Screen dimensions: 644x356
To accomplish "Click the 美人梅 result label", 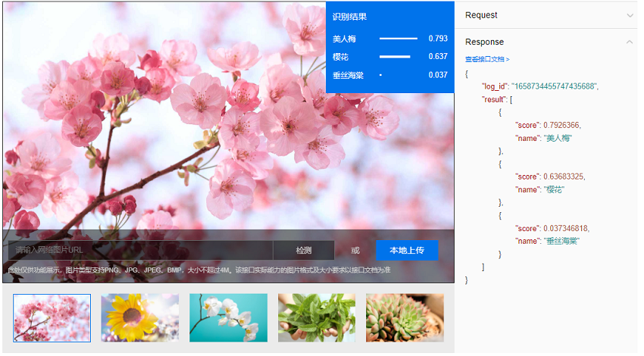I will click(344, 39).
